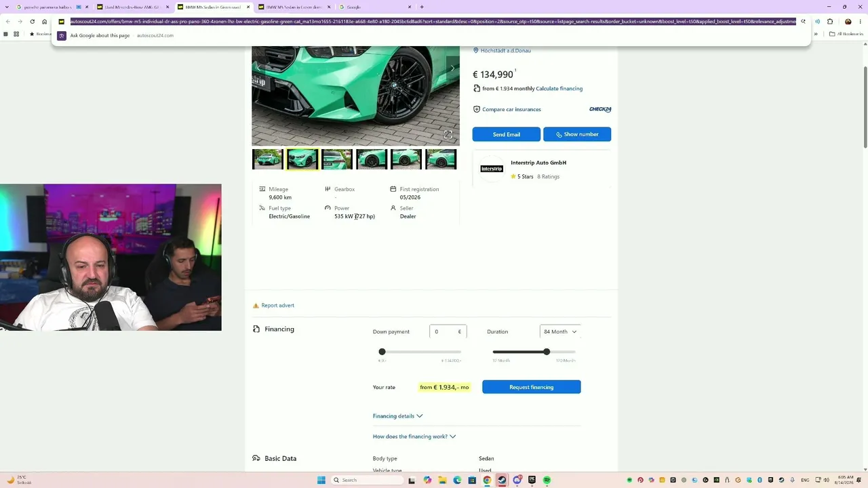Open the weather widget on the taskbar
Image resolution: width=868 pixels, height=488 pixels.
[19, 480]
